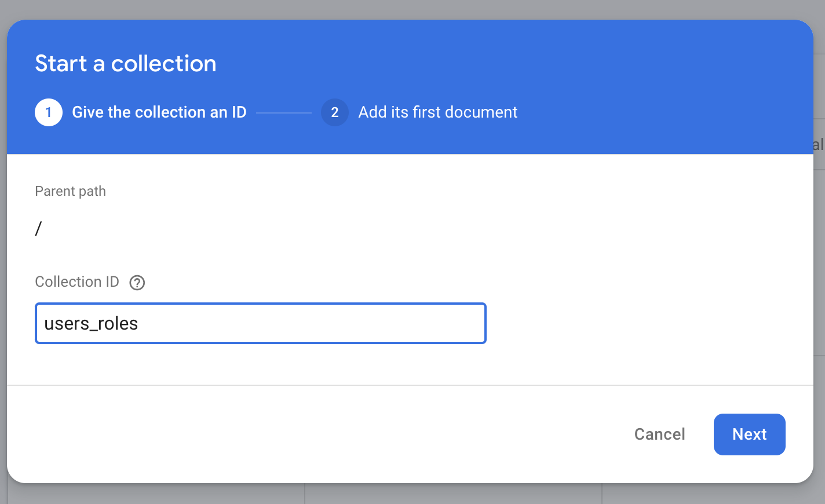This screenshot has height=504, width=825.
Task: Select the "Give the collection an ID" step
Action: coord(159,112)
